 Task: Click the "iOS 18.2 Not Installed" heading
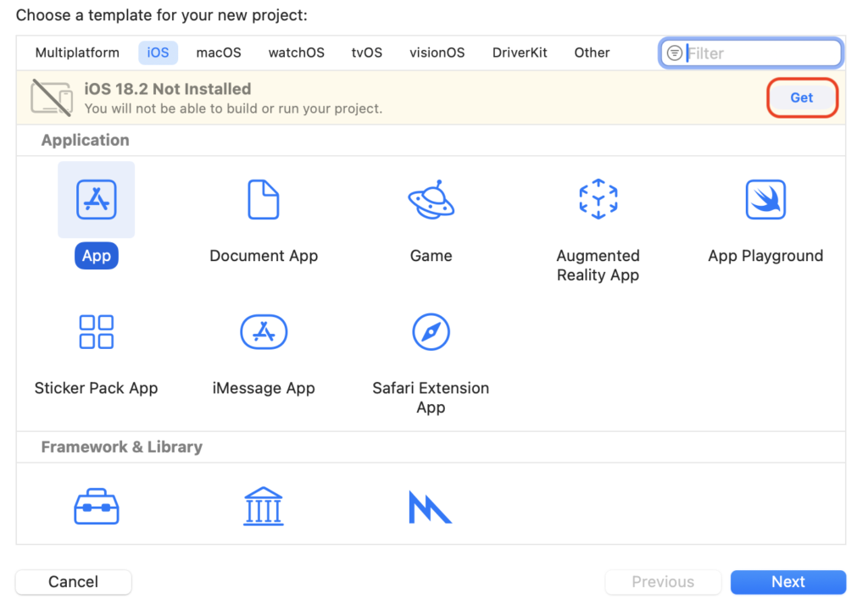click(168, 89)
